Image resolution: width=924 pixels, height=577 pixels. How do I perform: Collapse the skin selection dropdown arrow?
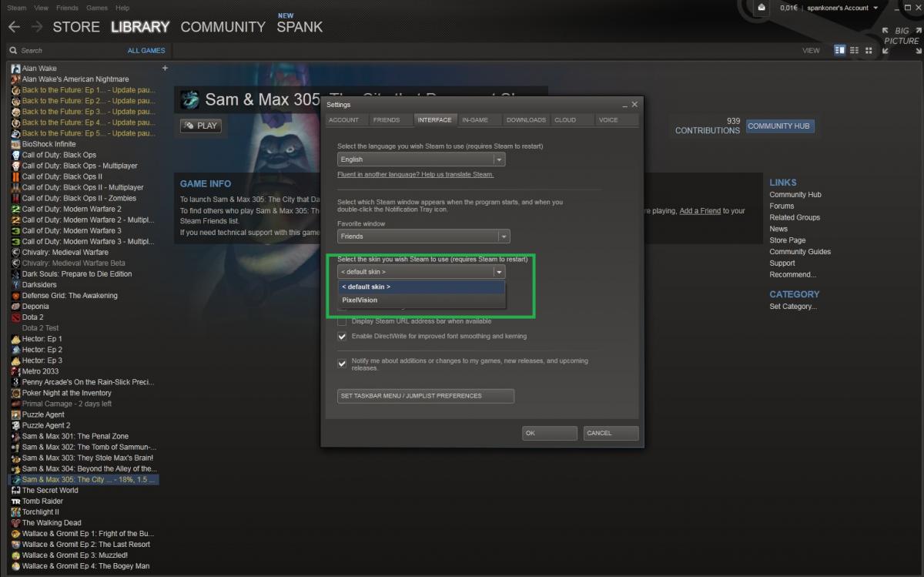point(499,272)
